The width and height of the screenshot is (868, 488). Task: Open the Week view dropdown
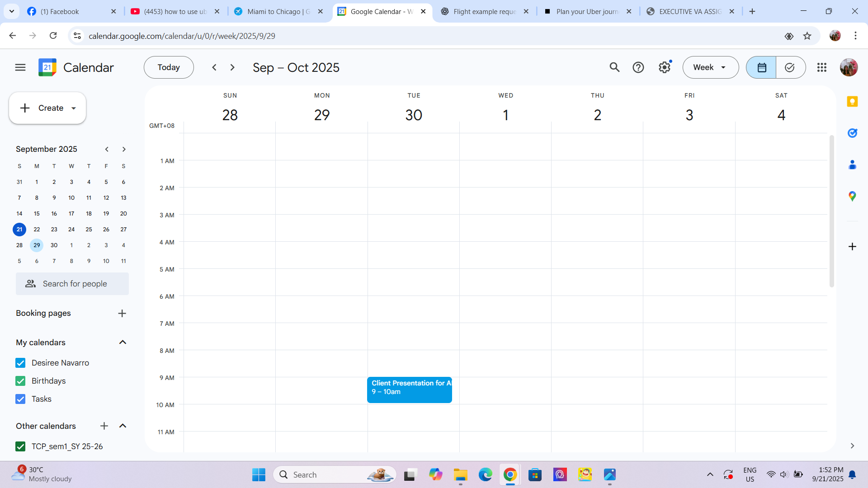click(x=710, y=67)
